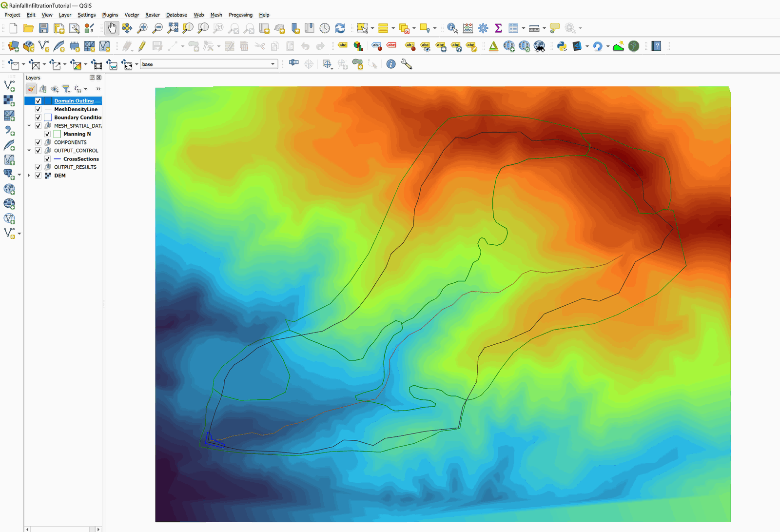The image size is (780, 532).
Task: Select the Boundary Conditions layer
Action: point(78,118)
